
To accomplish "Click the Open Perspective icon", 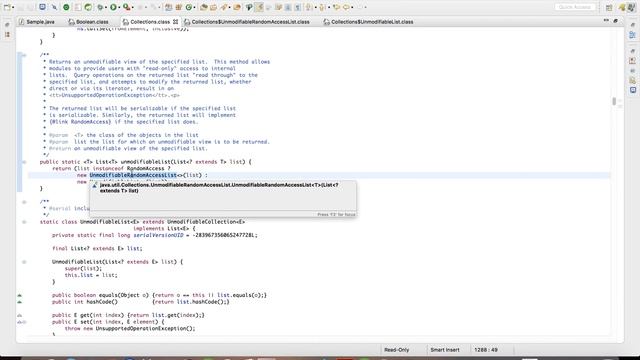I will tap(609, 7).
